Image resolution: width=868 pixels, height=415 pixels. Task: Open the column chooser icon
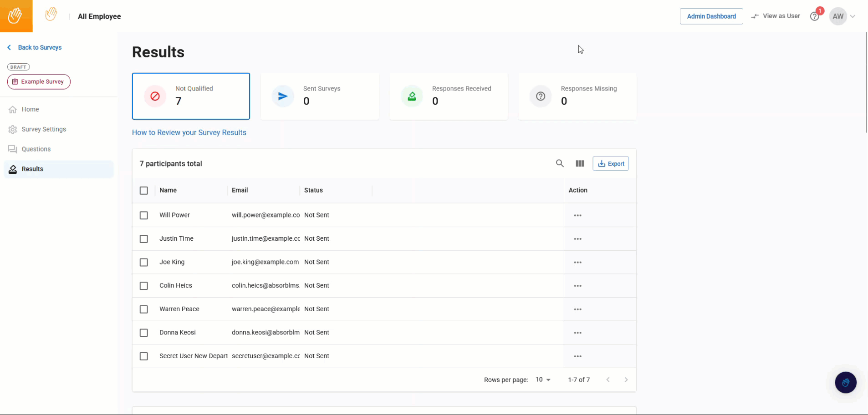(580, 163)
